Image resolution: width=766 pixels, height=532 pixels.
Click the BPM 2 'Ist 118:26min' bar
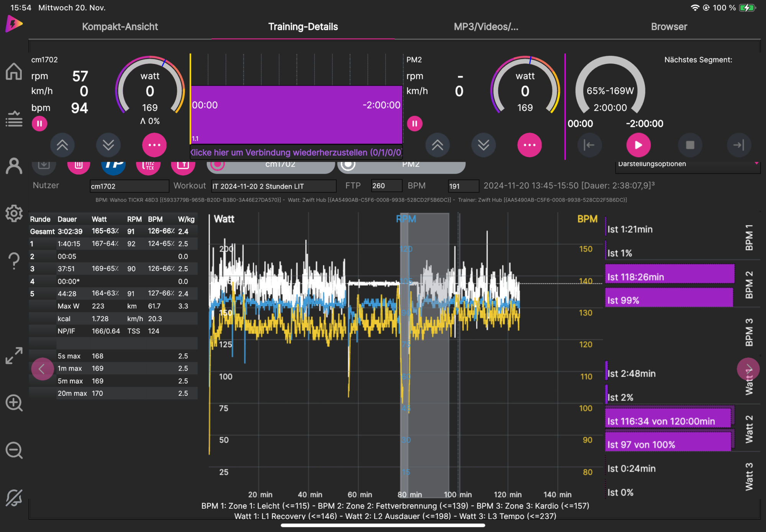pos(669,274)
